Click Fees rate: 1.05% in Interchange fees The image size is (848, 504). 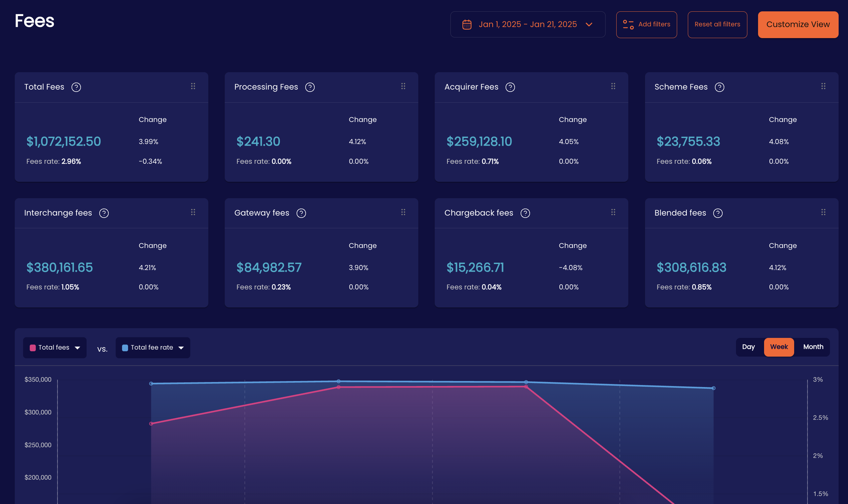point(52,287)
